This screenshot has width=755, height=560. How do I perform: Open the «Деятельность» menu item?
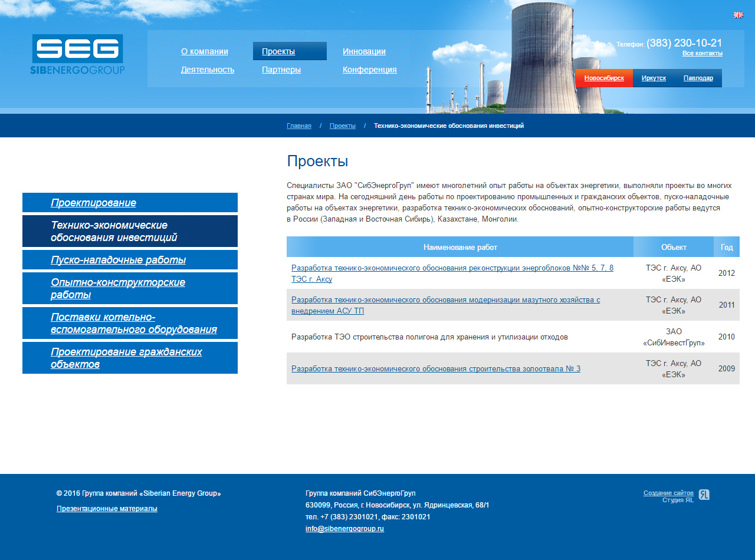pyautogui.click(x=208, y=70)
